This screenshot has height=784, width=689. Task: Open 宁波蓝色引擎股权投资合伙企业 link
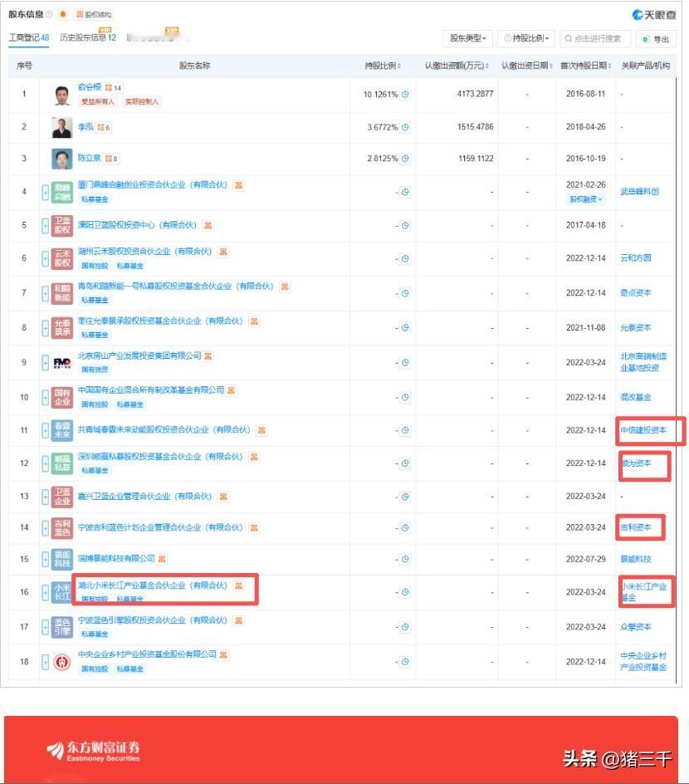153,620
